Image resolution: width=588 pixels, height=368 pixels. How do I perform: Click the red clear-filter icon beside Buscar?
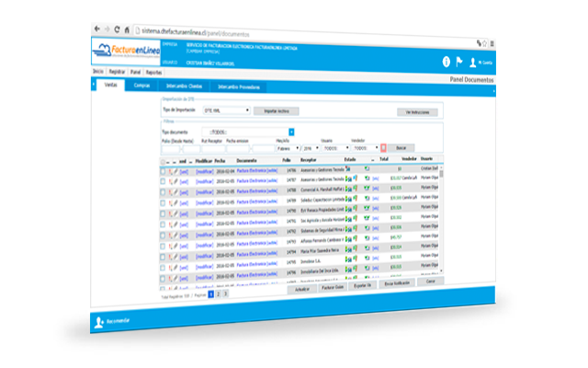click(x=383, y=147)
